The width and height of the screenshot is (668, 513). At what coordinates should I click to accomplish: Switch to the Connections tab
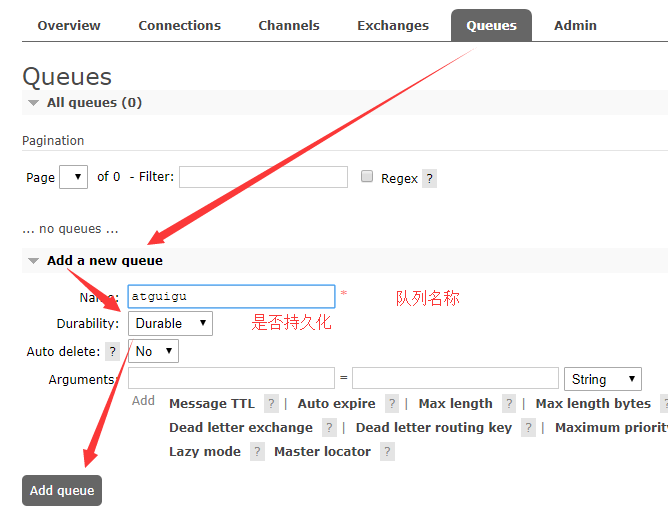[x=179, y=26]
